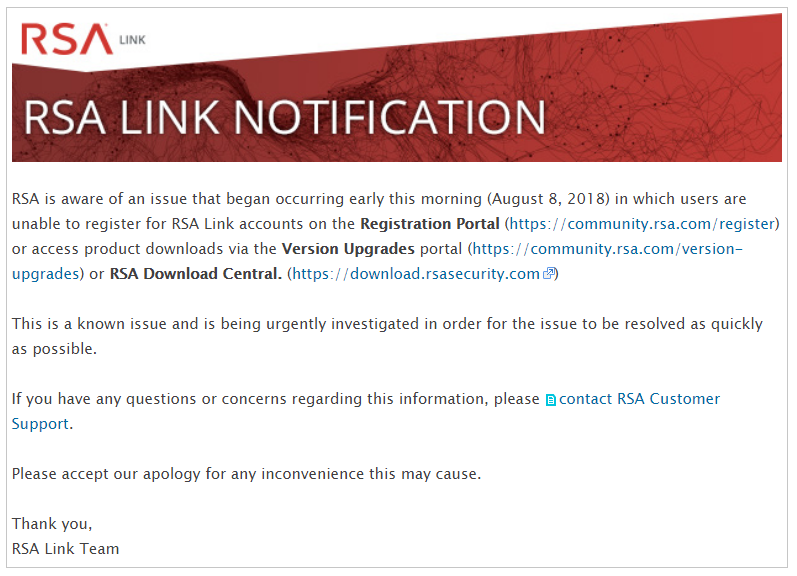797x576 pixels.
Task: Click the bold RSA Download Central text
Action: (195, 274)
